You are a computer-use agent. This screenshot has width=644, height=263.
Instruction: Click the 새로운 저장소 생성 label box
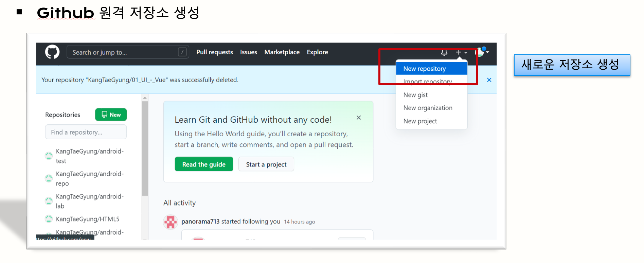pos(572,65)
